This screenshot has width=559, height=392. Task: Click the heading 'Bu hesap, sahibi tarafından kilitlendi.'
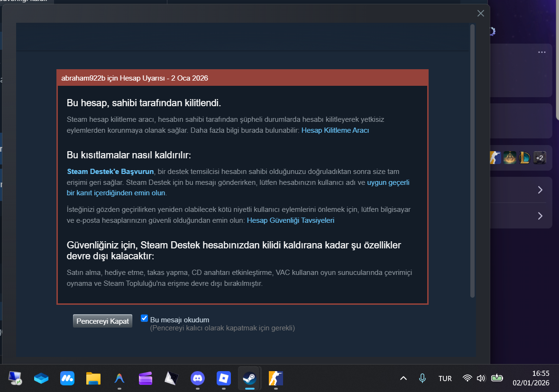[144, 103]
